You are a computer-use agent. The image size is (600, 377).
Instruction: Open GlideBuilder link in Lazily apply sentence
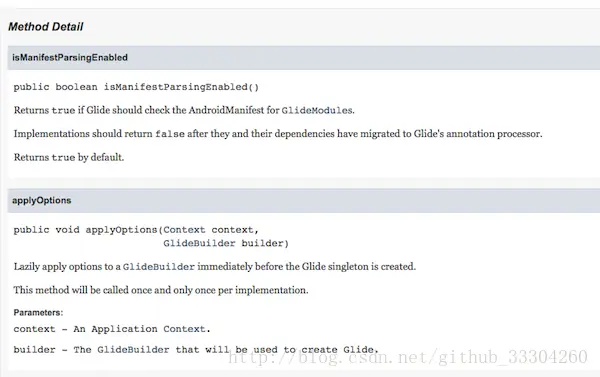click(159, 267)
